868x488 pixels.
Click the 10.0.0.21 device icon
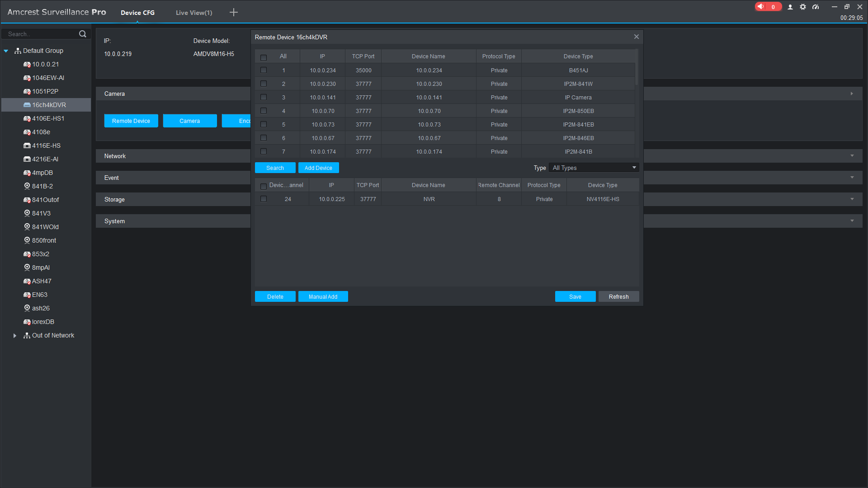coord(27,64)
